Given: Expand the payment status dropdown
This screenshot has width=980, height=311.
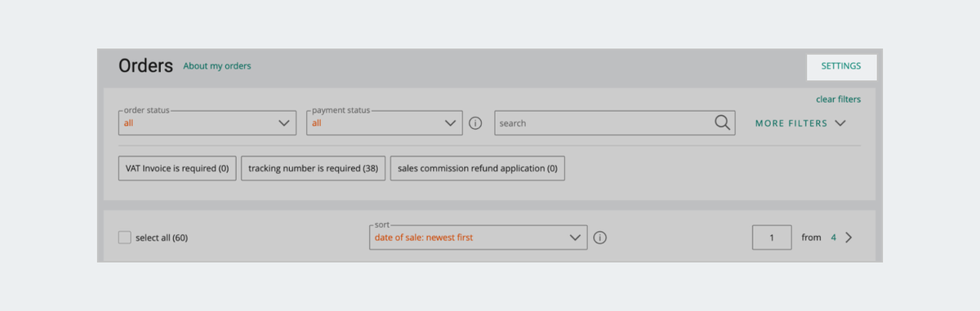Looking at the screenshot, I should 385,123.
